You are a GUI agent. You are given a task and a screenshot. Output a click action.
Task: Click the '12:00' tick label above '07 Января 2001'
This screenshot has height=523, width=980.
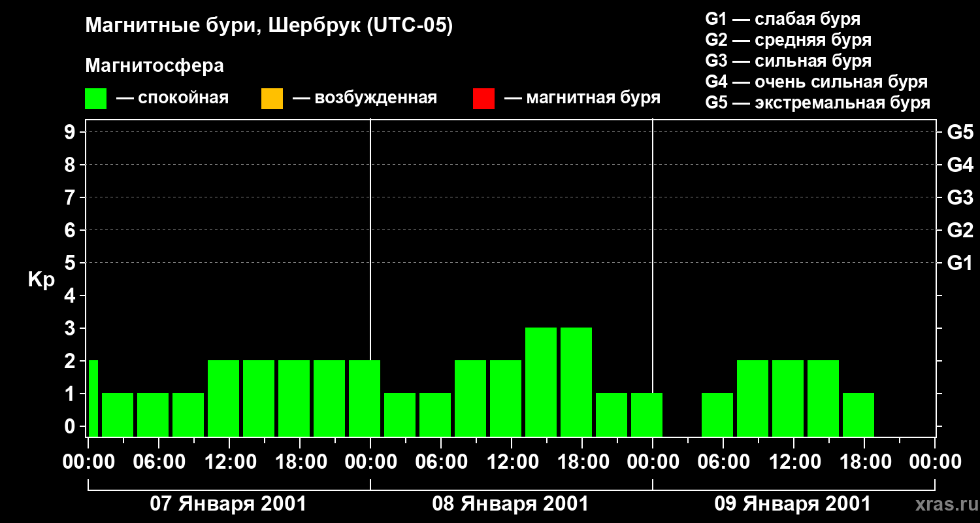(x=229, y=462)
